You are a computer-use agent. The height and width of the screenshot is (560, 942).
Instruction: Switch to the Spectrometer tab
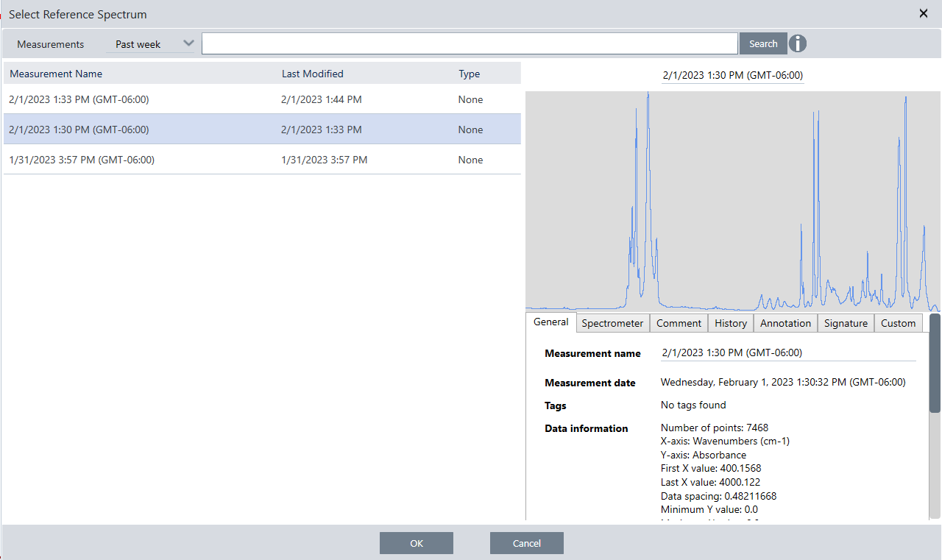[612, 323]
